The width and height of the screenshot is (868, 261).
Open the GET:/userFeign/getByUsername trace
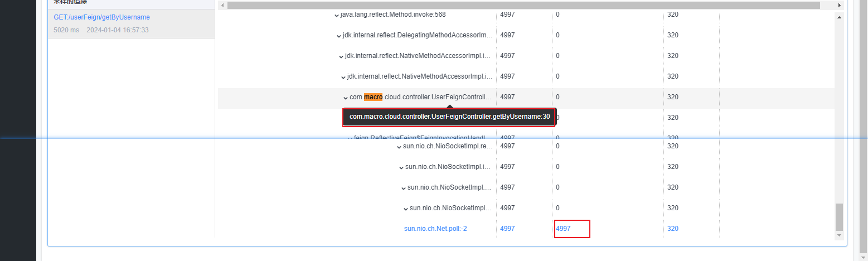pos(101,17)
